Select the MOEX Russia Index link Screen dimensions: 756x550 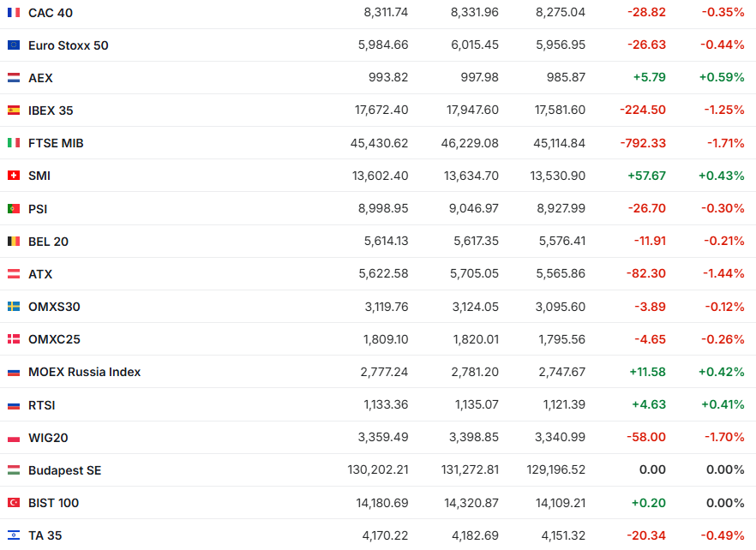(84, 372)
